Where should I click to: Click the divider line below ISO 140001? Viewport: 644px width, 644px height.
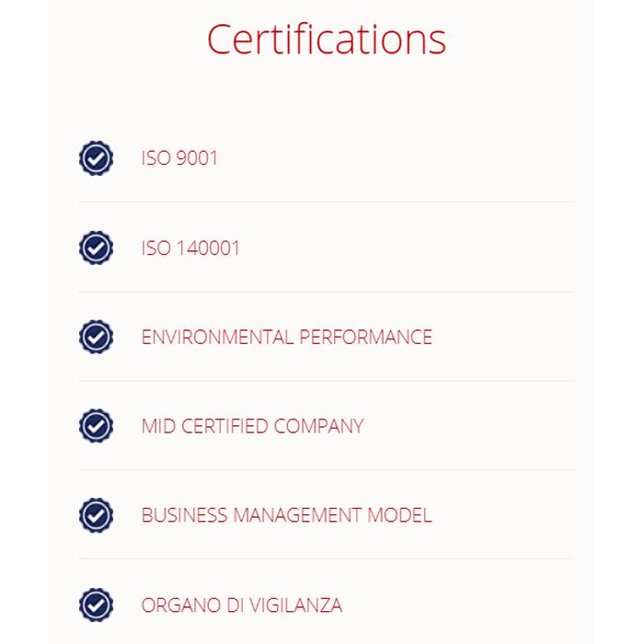[x=326, y=292]
